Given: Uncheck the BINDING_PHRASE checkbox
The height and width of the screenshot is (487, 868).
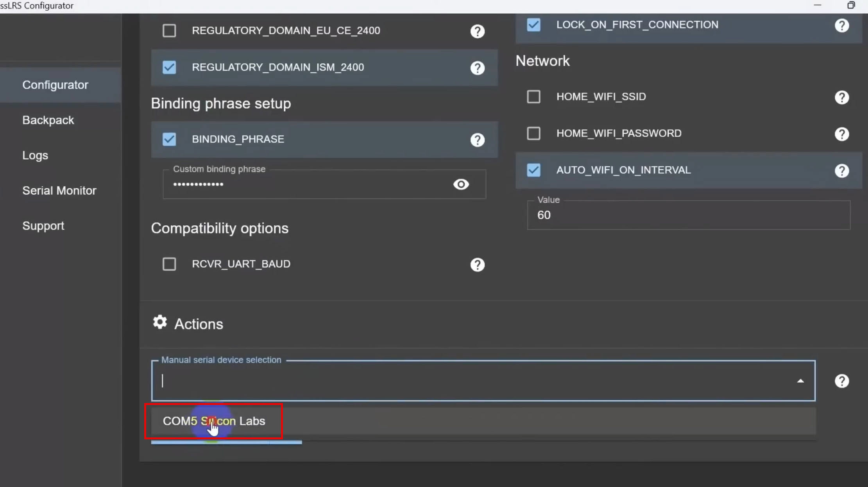Looking at the screenshot, I should [x=169, y=139].
